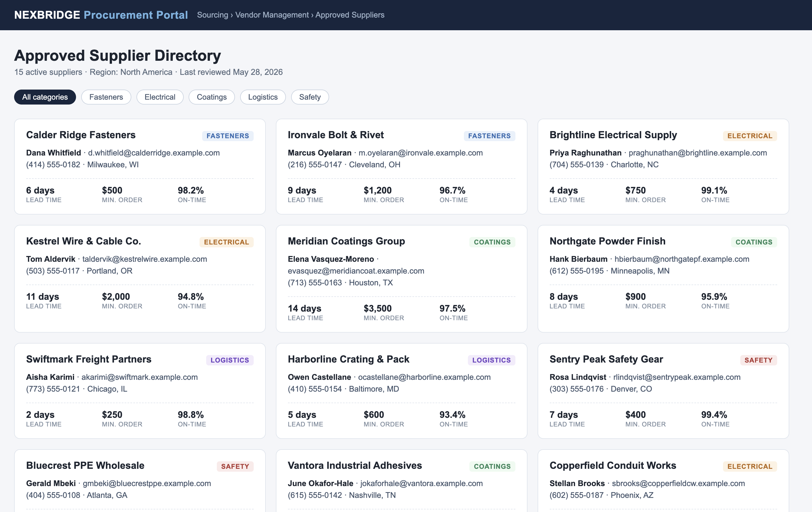Select the All categories filter chip
The height and width of the screenshot is (512, 812).
pos(45,97)
